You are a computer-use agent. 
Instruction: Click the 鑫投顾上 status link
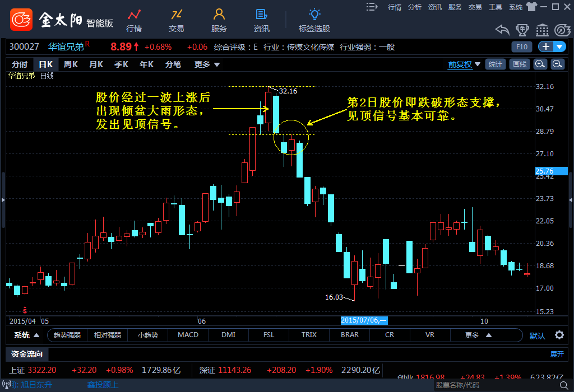(103, 385)
